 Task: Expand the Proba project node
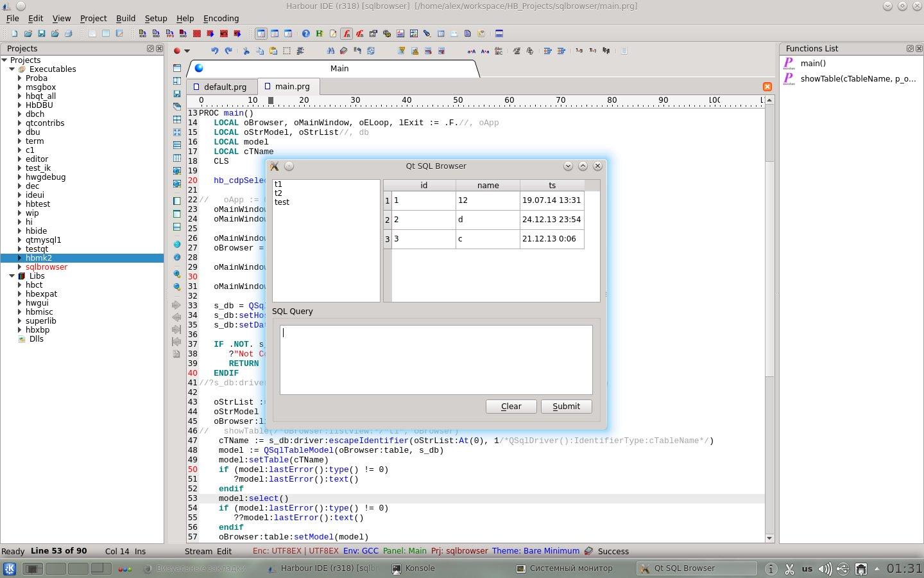[x=20, y=78]
